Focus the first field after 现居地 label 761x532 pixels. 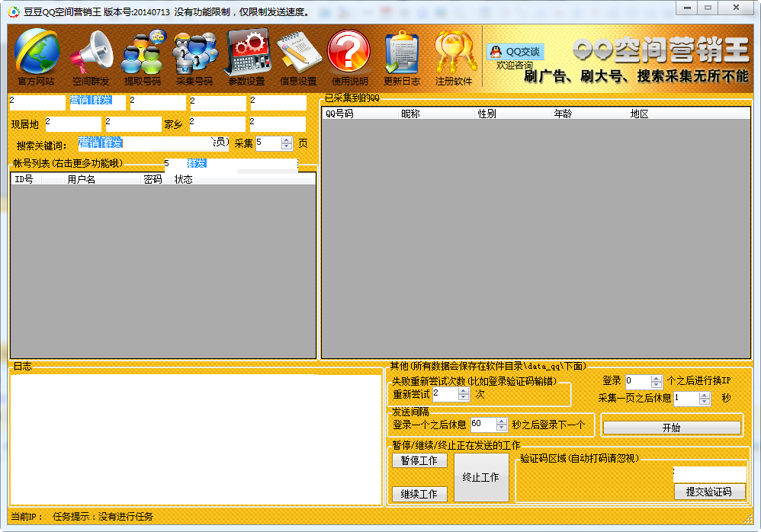click(x=73, y=124)
